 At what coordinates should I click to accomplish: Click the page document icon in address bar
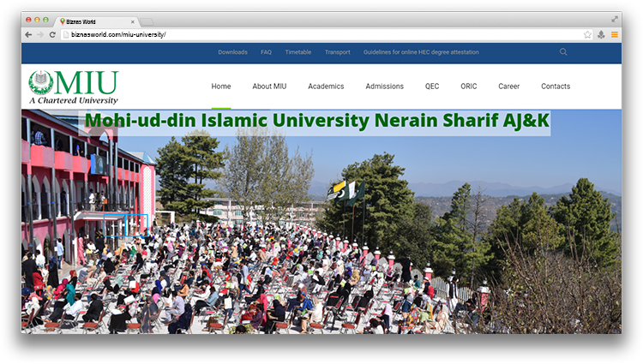click(66, 35)
